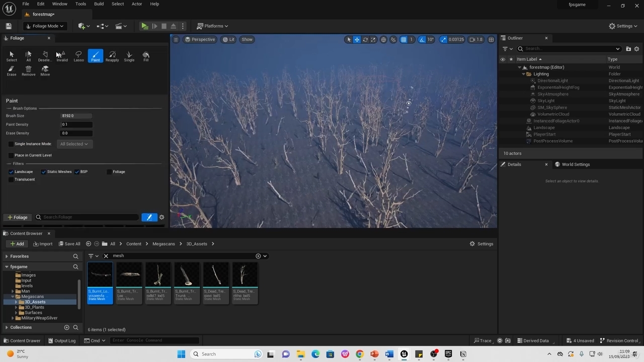The height and width of the screenshot is (362, 644).
Task: Open foliage list view settings gear
Action: 162,217
